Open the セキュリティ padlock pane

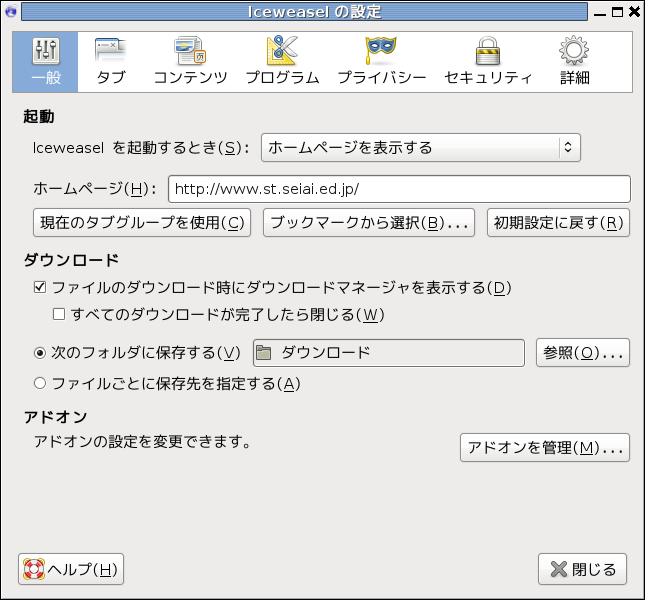tap(488, 62)
